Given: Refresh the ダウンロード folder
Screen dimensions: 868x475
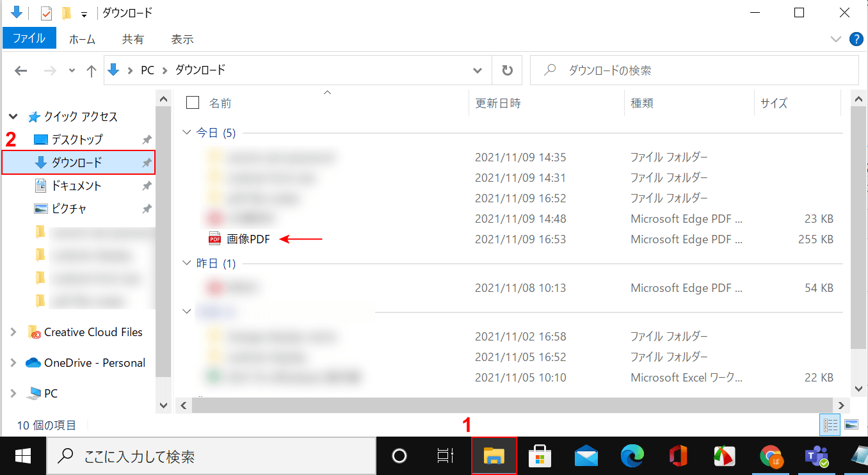Looking at the screenshot, I should tap(507, 70).
